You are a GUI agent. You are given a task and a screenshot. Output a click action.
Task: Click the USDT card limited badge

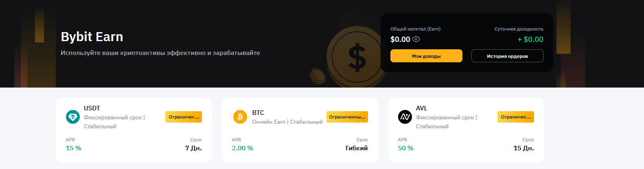pos(184,117)
